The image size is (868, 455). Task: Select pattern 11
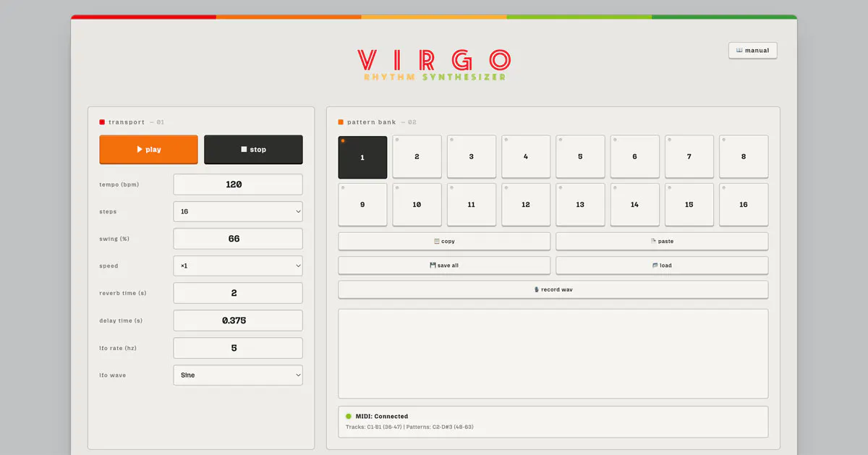(x=472, y=205)
